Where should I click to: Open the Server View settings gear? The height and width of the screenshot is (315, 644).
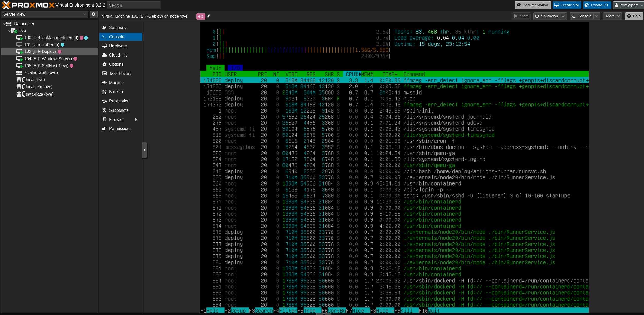tap(94, 14)
